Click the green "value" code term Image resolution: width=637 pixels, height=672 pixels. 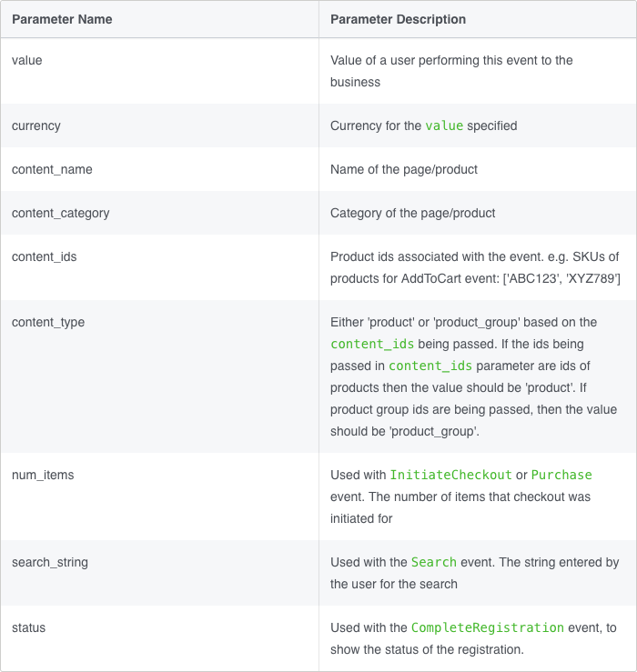tap(444, 125)
